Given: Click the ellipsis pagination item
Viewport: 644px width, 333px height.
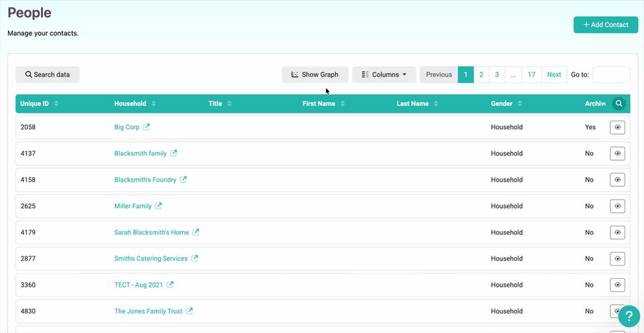Looking at the screenshot, I should (514, 75).
